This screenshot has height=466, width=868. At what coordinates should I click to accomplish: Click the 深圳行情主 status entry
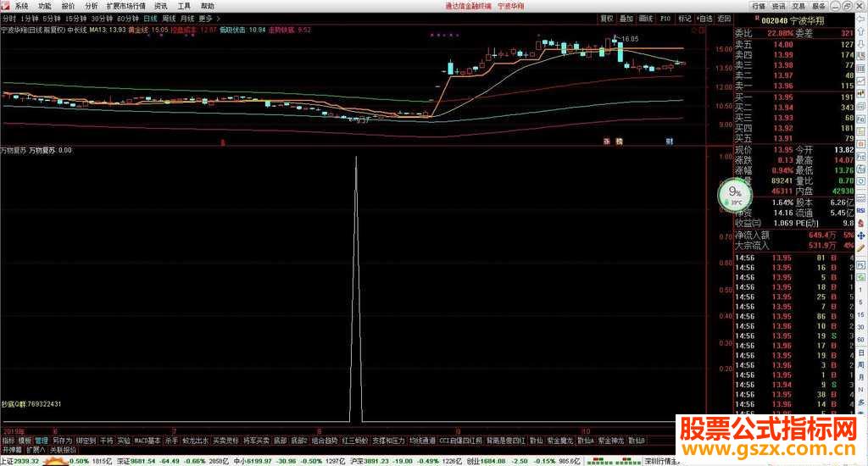(661, 461)
